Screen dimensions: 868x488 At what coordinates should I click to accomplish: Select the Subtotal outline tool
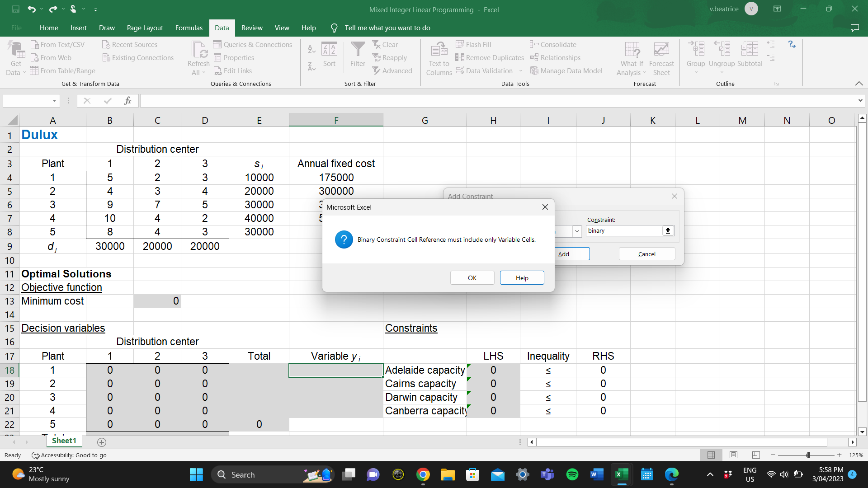tap(749, 54)
